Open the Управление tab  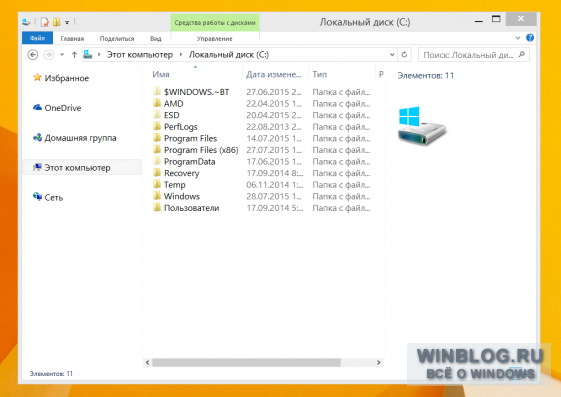(x=214, y=38)
